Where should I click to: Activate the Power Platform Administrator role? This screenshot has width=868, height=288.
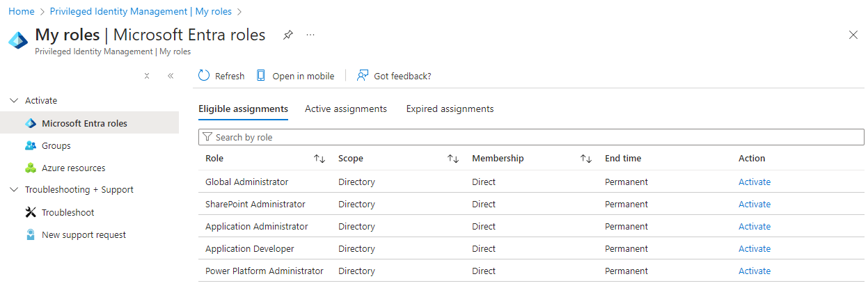[754, 271]
